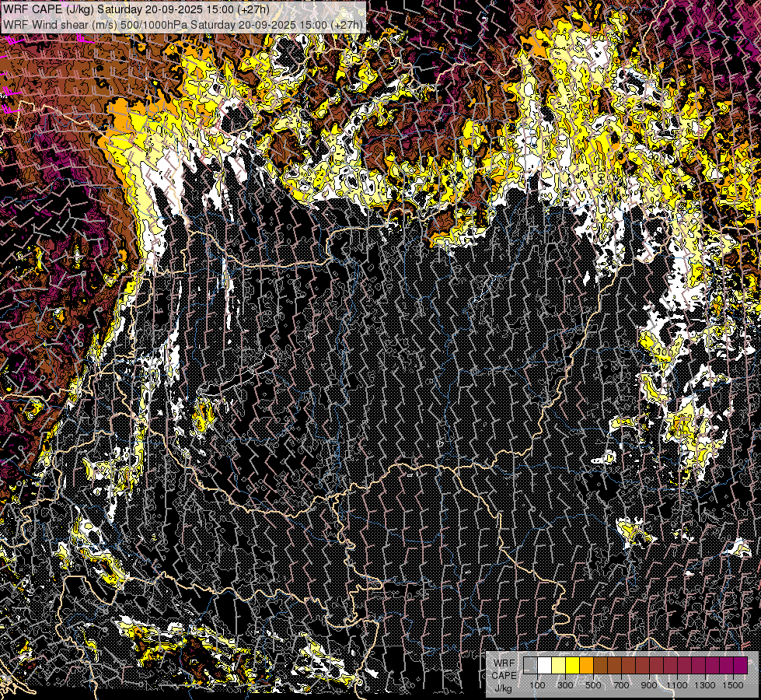
Task: Select the last purple swatch above 1500
Action: 741,665
